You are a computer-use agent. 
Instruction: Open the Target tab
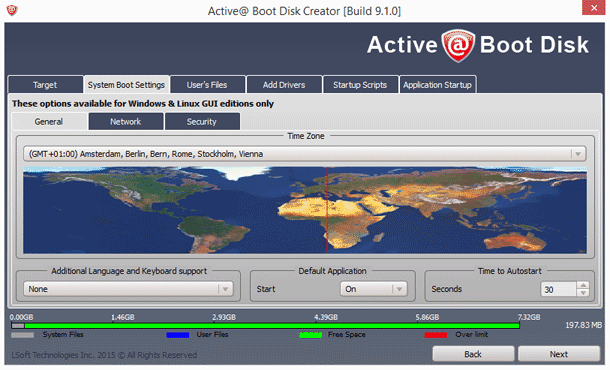click(45, 84)
